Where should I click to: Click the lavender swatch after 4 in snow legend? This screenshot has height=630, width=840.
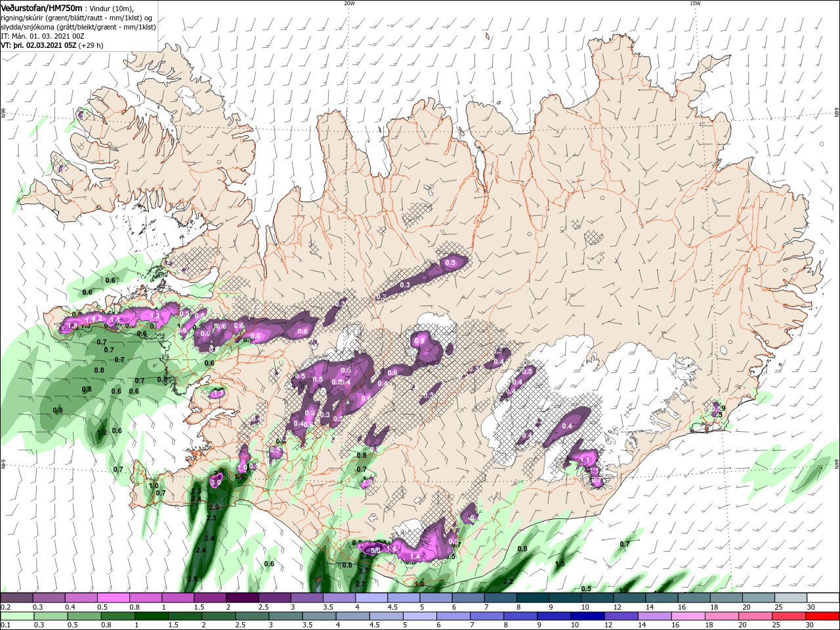(x=371, y=598)
